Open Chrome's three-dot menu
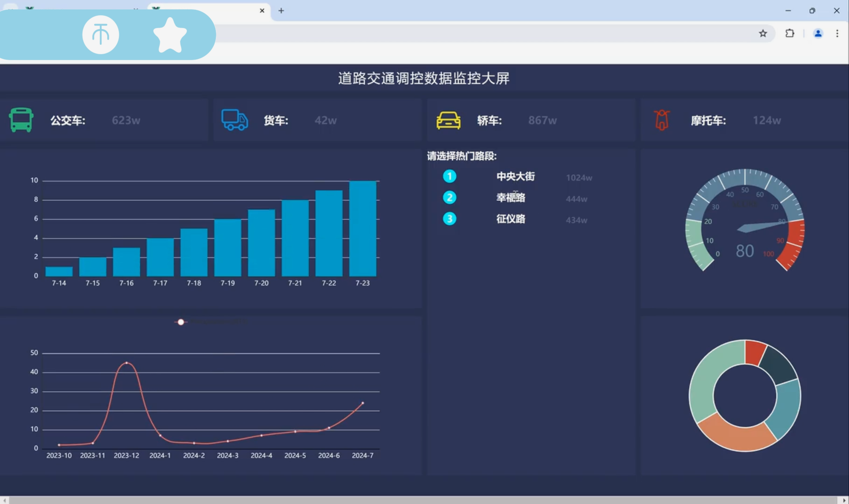 (x=837, y=33)
